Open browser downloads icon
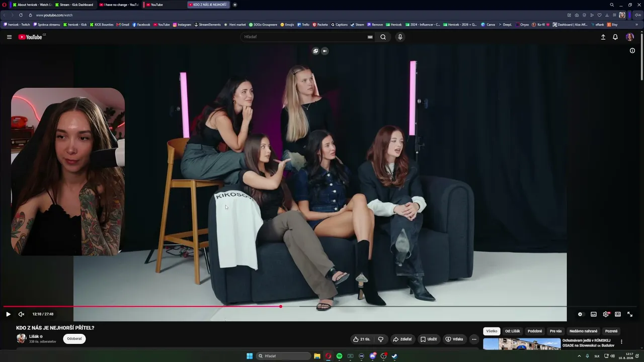 [x=606, y=15]
